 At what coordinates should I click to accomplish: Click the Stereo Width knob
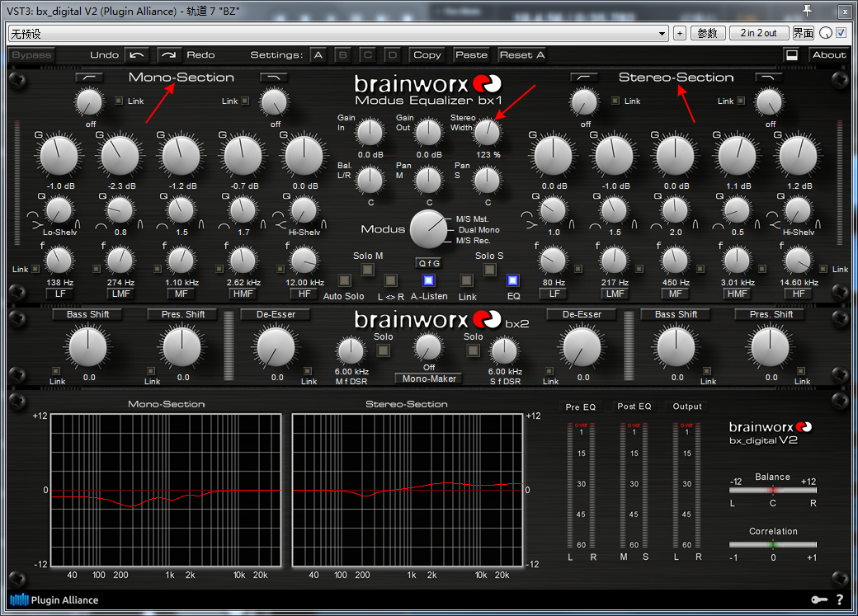[487, 133]
